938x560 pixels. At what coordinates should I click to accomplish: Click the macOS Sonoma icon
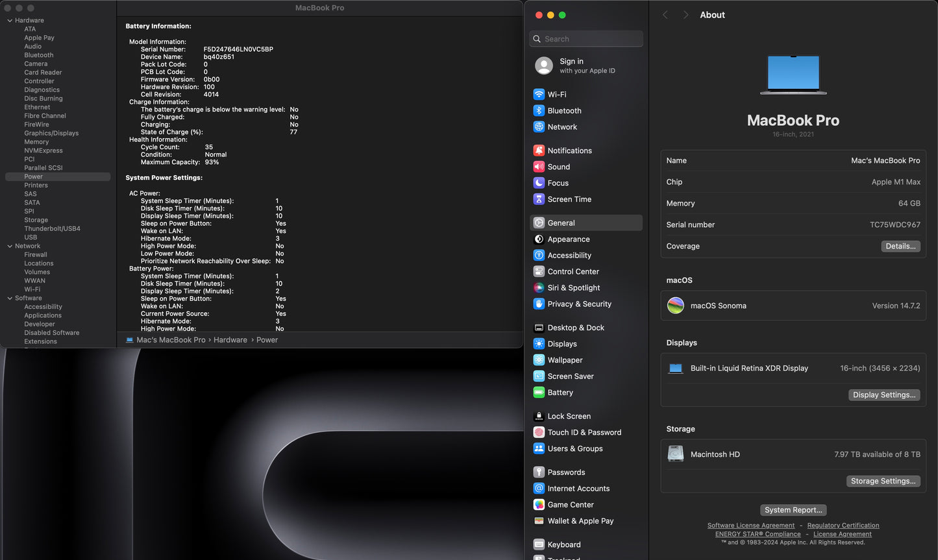676,306
